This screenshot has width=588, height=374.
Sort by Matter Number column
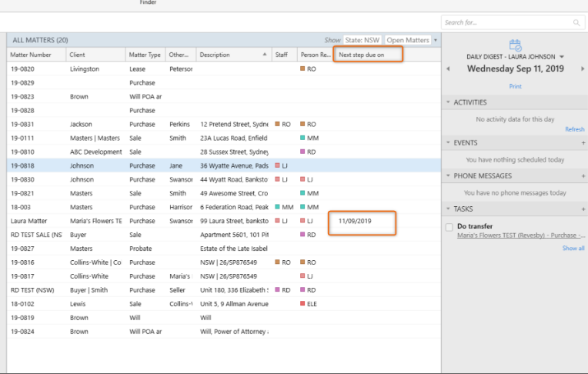[x=36, y=55]
